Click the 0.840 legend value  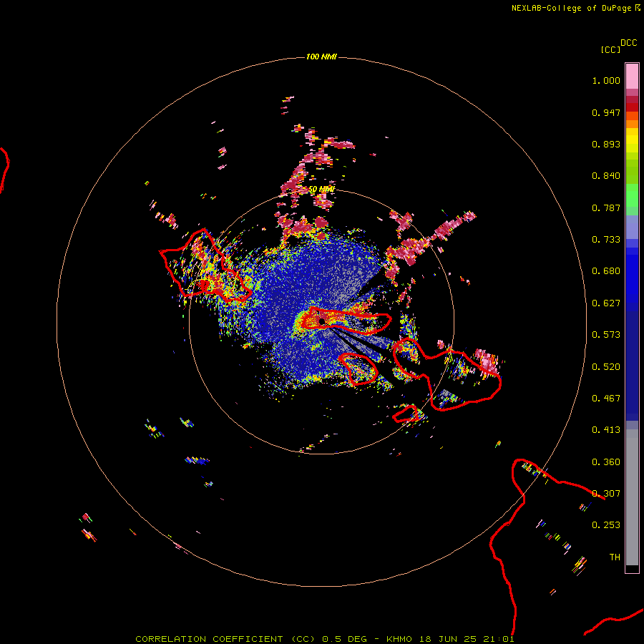click(606, 176)
